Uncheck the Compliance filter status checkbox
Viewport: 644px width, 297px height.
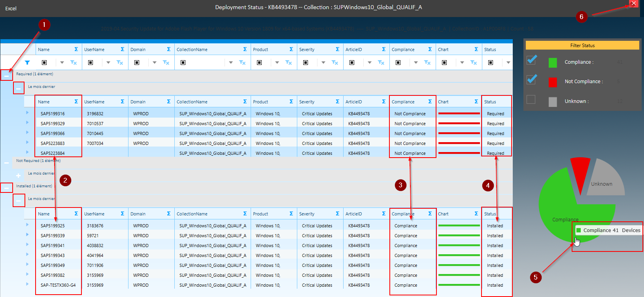tap(531, 60)
